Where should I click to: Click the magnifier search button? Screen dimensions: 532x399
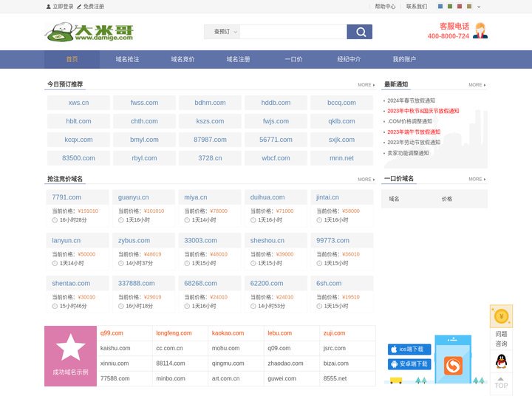[359, 32]
